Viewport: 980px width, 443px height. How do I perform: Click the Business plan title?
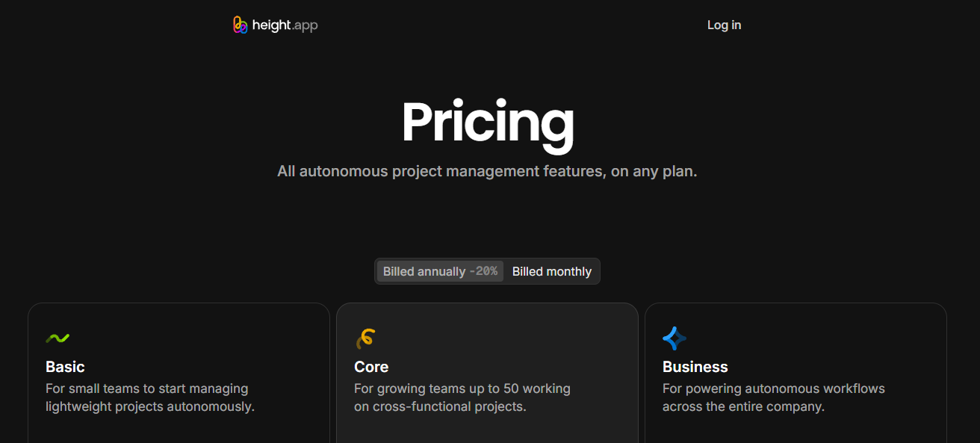tap(695, 367)
